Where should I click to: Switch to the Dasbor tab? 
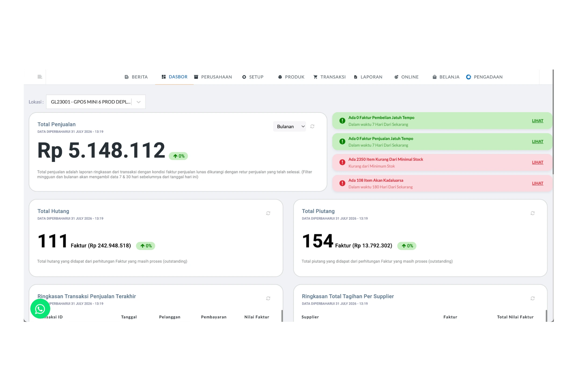(174, 77)
